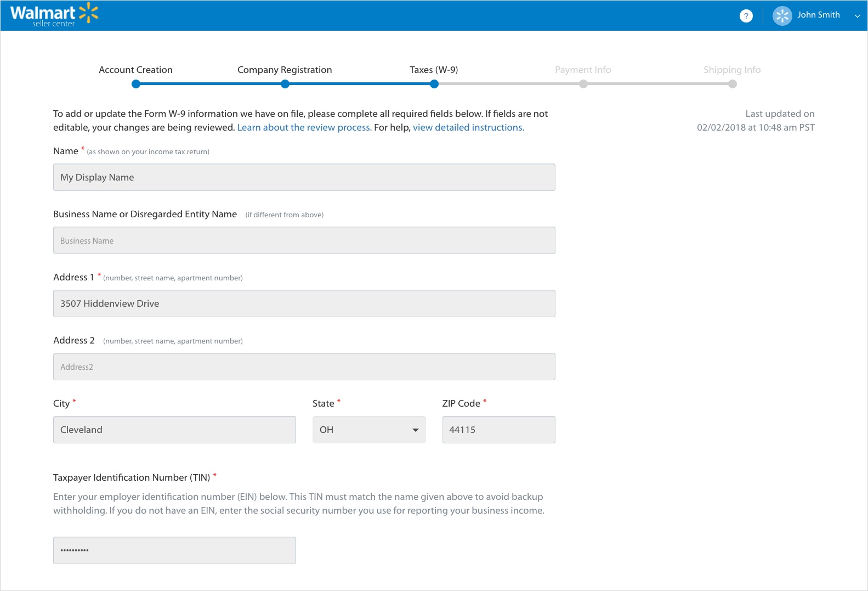Go to the Account Creation step

(x=135, y=70)
